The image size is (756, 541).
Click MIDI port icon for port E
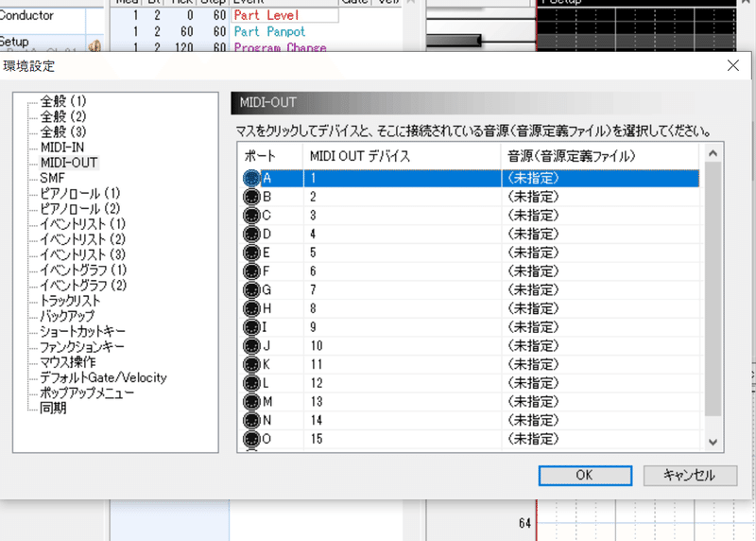coord(251,253)
